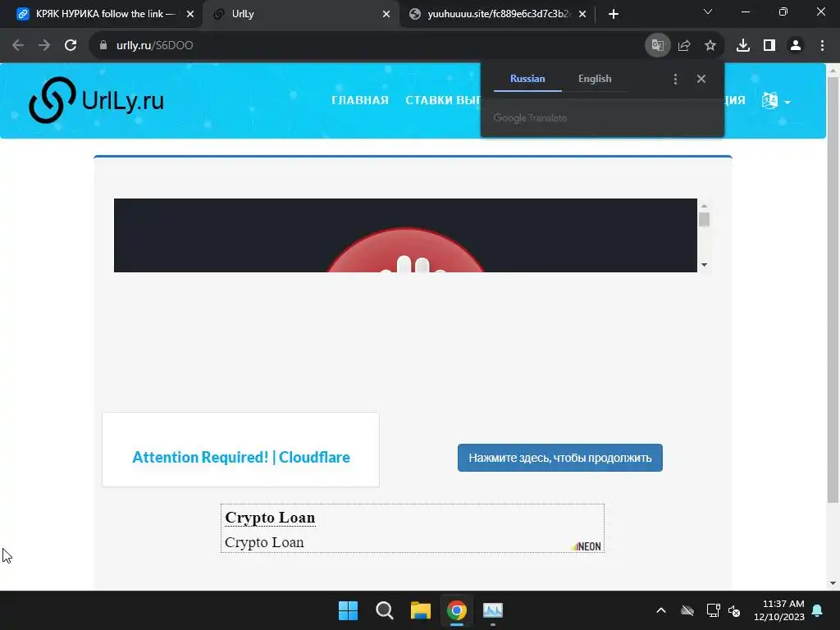The image size is (840, 630).
Task: Click the muted volume tray icon
Action: [734, 610]
